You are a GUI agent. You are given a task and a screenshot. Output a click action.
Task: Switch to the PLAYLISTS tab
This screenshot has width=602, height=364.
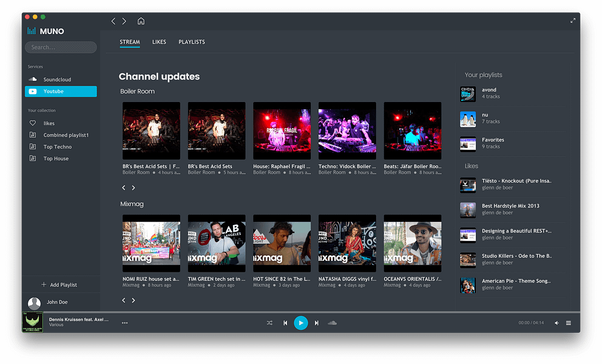pyautogui.click(x=192, y=42)
